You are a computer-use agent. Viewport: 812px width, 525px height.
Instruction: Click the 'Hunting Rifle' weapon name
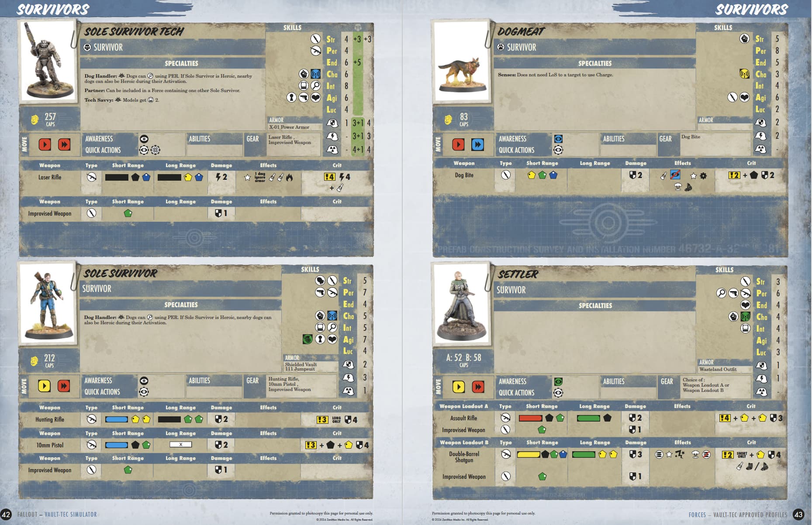(x=50, y=419)
